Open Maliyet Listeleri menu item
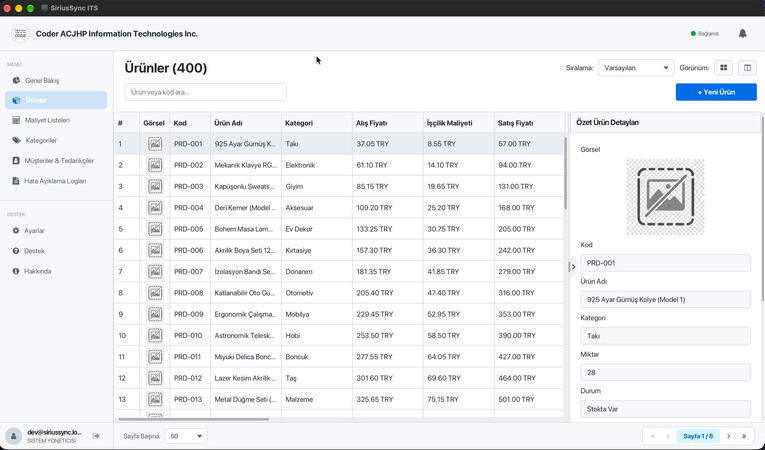Screen dimensions: 765x450 tap(56, 120)
